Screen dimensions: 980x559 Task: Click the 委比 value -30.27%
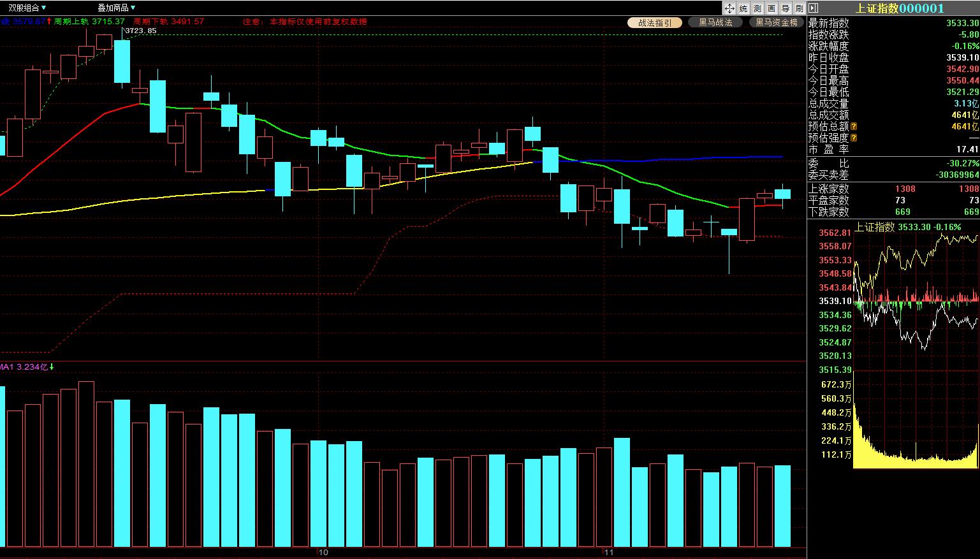tap(963, 163)
